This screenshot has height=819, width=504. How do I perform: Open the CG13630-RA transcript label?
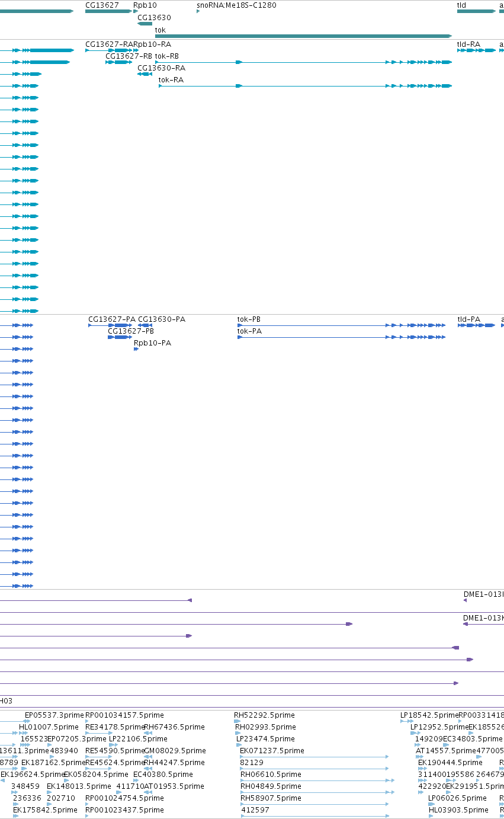[x=161, y=68]
